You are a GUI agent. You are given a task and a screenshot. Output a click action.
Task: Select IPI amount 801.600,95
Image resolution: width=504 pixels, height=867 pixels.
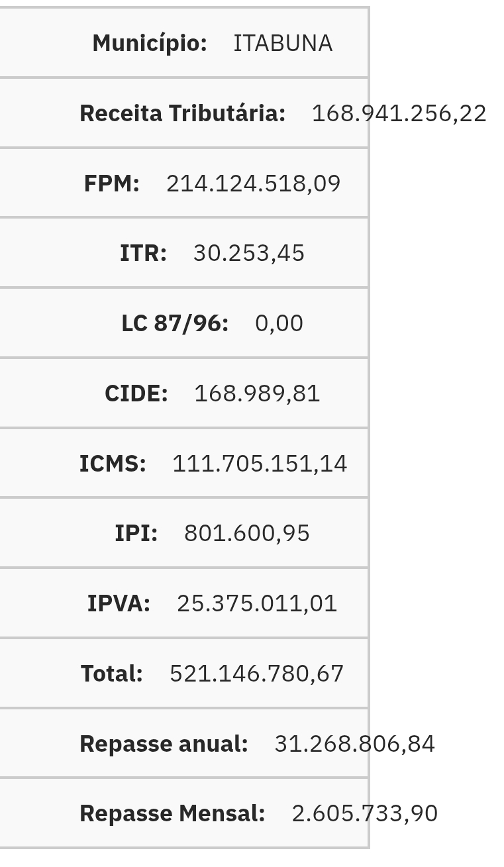coord(247,533)
